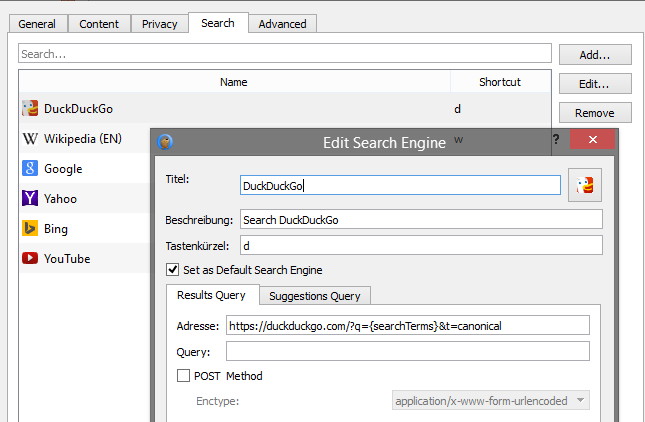Click the Add... button
Image resolution: width=645 pixels, height=422 pixels.
click(595, 55)
